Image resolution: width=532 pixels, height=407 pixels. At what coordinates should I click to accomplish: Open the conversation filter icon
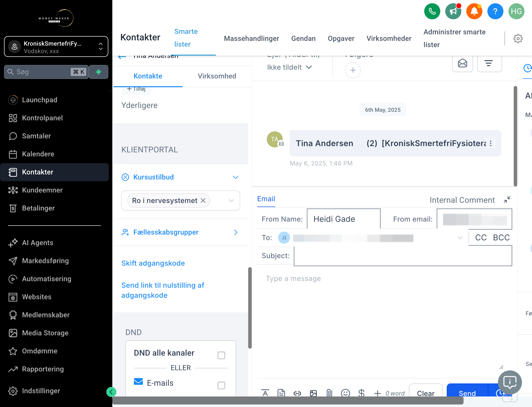(x=489, y=63)
